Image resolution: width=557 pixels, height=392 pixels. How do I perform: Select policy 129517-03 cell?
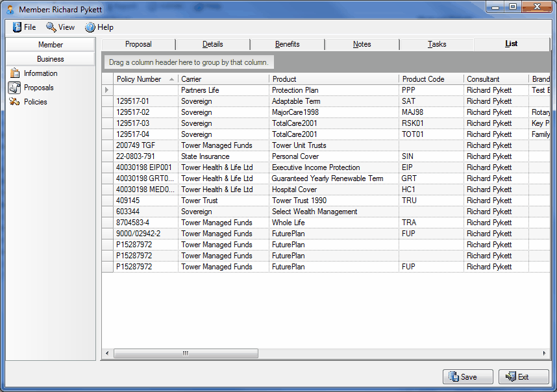145,123
